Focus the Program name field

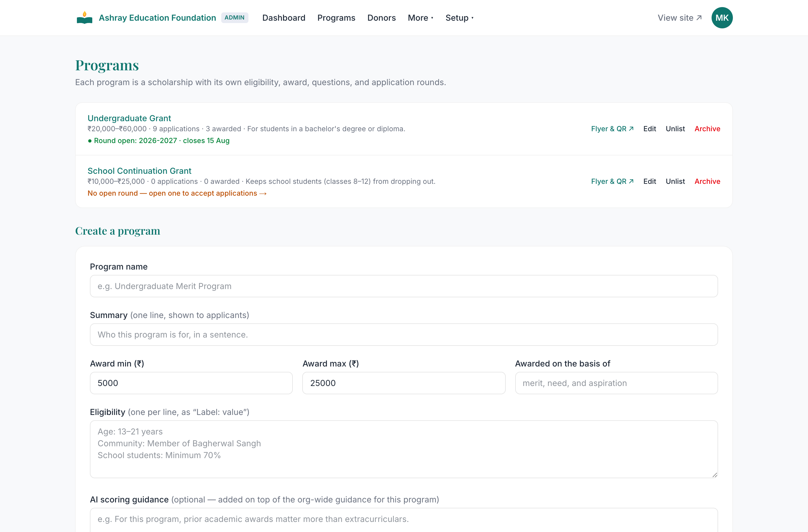click(404, 286)
